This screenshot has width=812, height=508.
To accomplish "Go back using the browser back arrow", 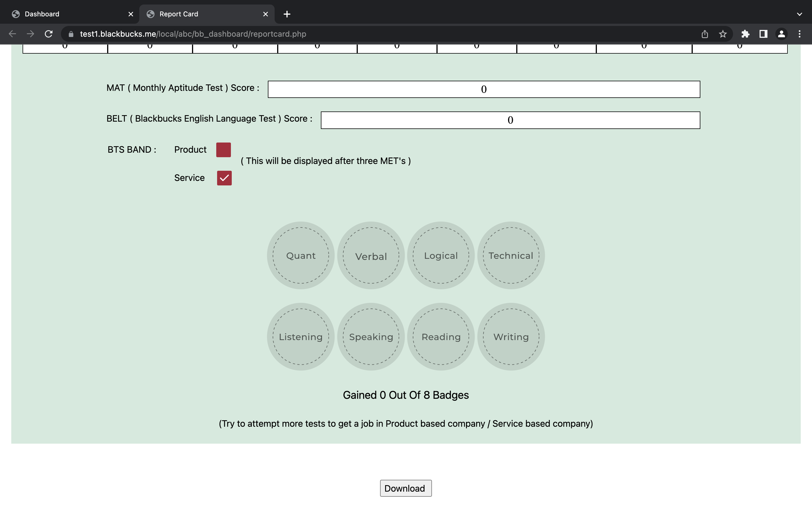I will [x=12, y=34].
